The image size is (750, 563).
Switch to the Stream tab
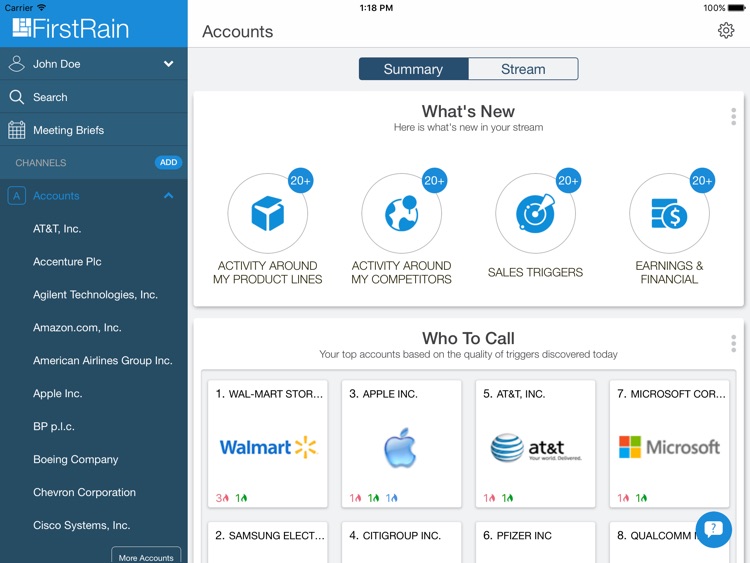tap(523, 69)
